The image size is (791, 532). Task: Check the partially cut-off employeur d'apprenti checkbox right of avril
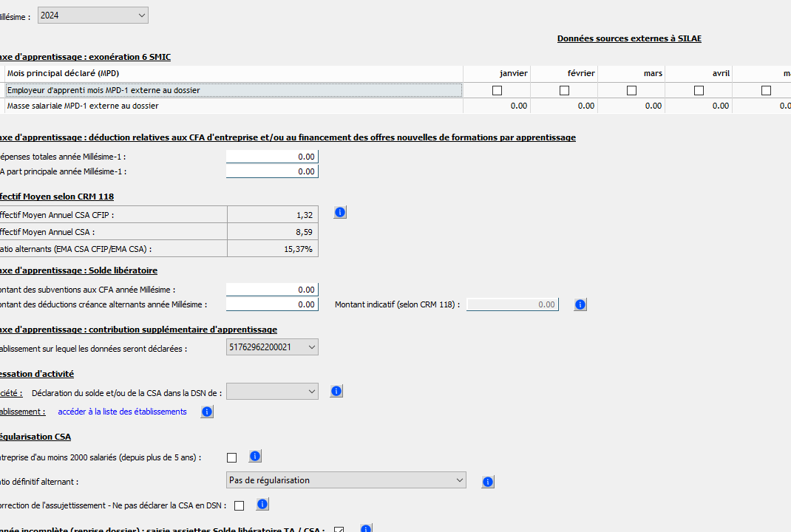pyautogui.click(x=767, y=90)
